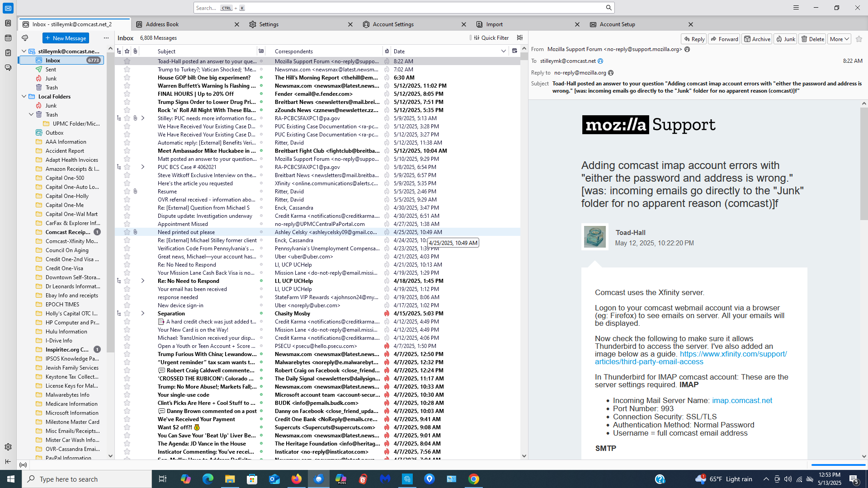
Task: Open the More actions dropdown
Action: [840, 39]
